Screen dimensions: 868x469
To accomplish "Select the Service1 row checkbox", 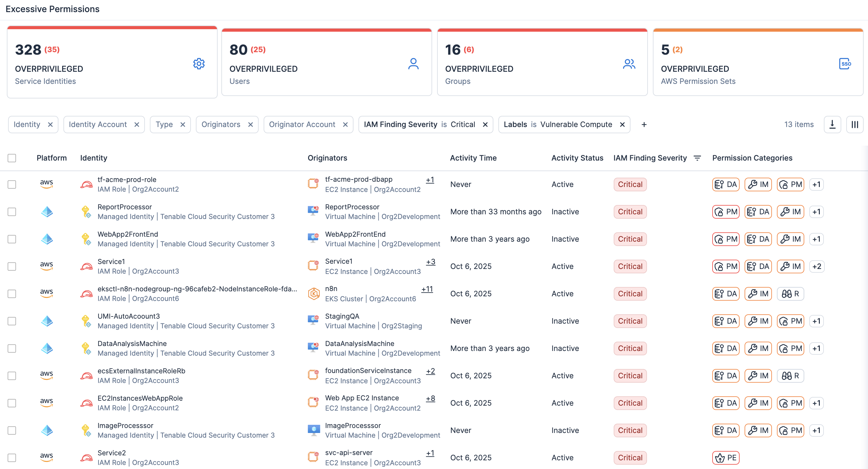I will click(12, 266).
